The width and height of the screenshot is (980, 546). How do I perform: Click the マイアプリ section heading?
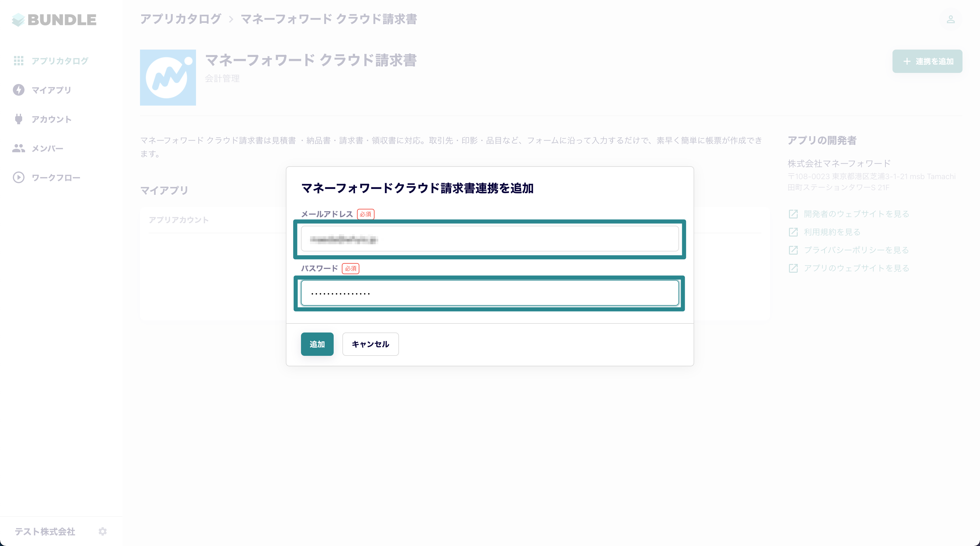point(164,190)
